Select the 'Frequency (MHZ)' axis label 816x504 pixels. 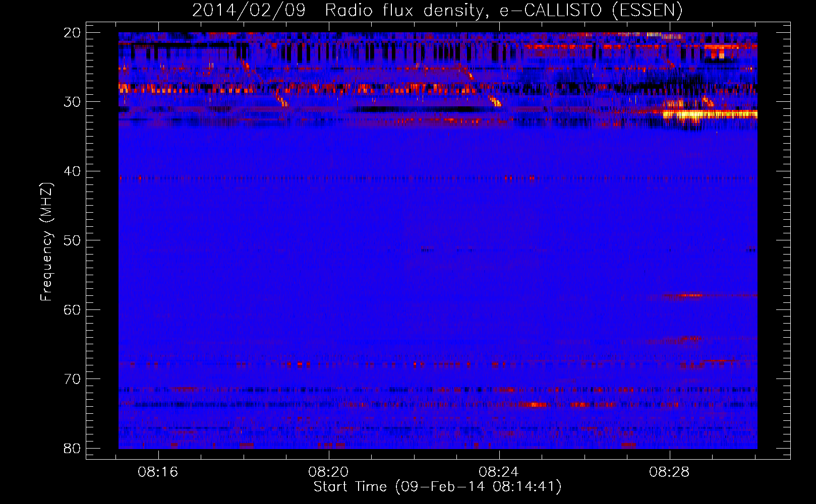(46, 242)
